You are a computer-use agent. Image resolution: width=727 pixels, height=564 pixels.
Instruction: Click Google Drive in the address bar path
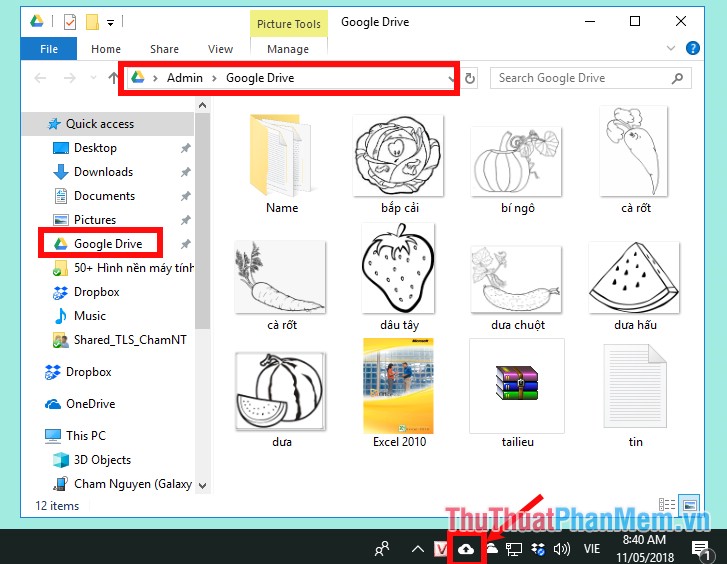(260, 78)
